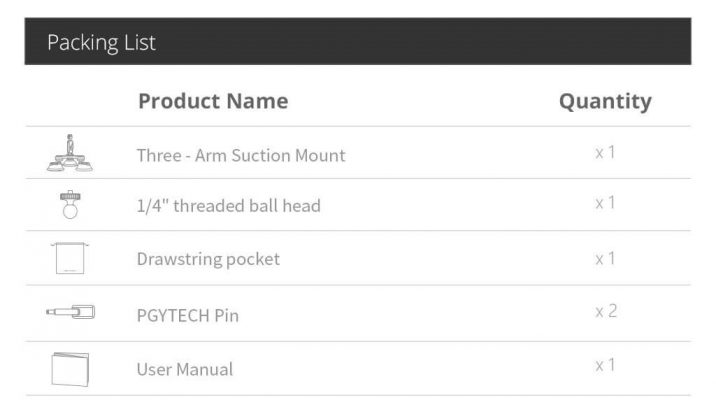Click the Packing List title text

[101, 43]
